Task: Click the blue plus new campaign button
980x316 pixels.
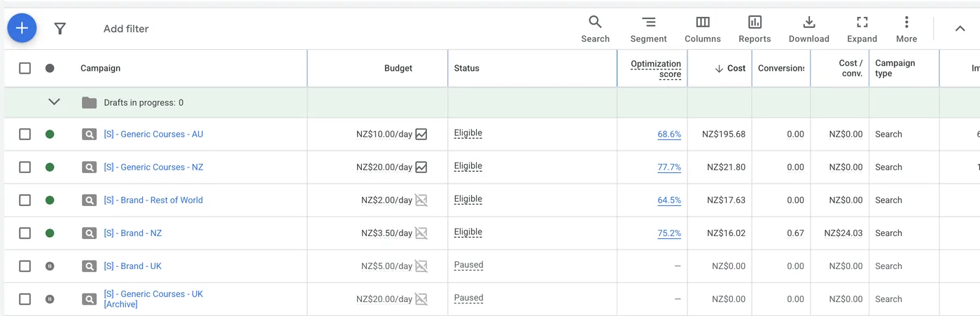Action: [x=22, y=28]
